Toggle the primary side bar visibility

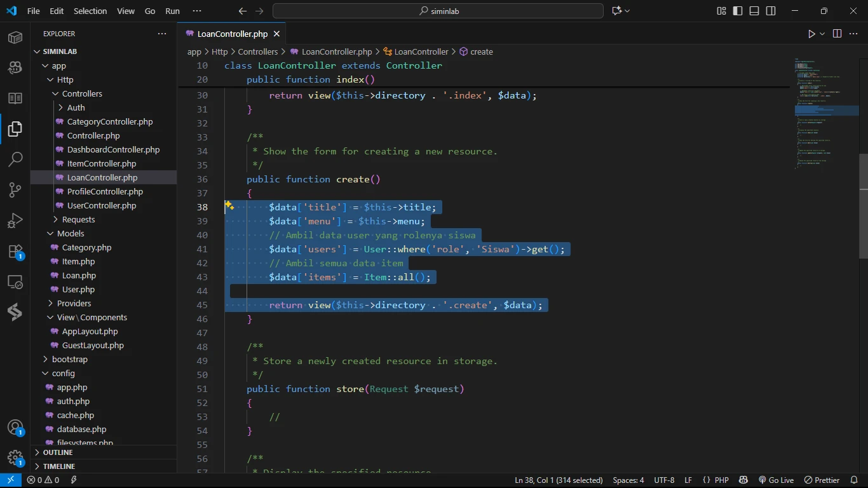point(738,11)
